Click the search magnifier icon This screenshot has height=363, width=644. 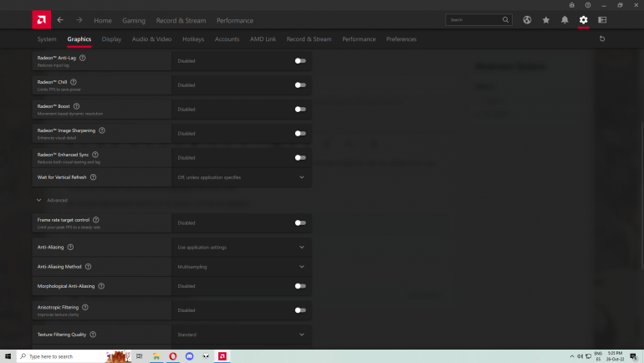(x=505, y=20)
